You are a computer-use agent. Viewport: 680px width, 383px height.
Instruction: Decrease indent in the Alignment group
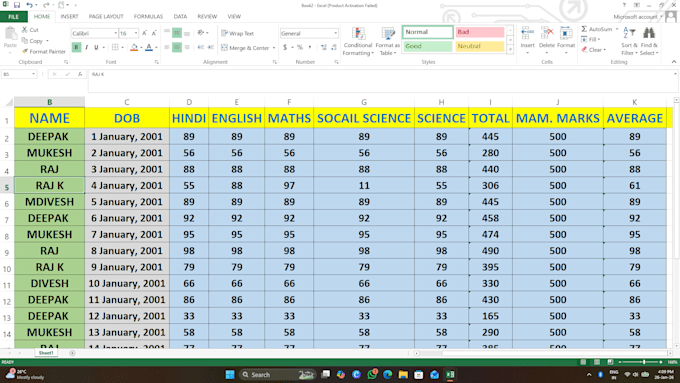pos(201,47)
